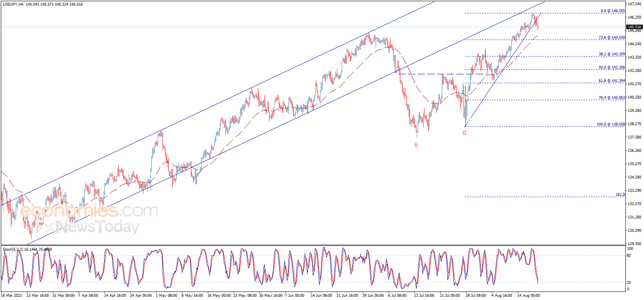Click price axis value 134.280

tap(634, 177)
